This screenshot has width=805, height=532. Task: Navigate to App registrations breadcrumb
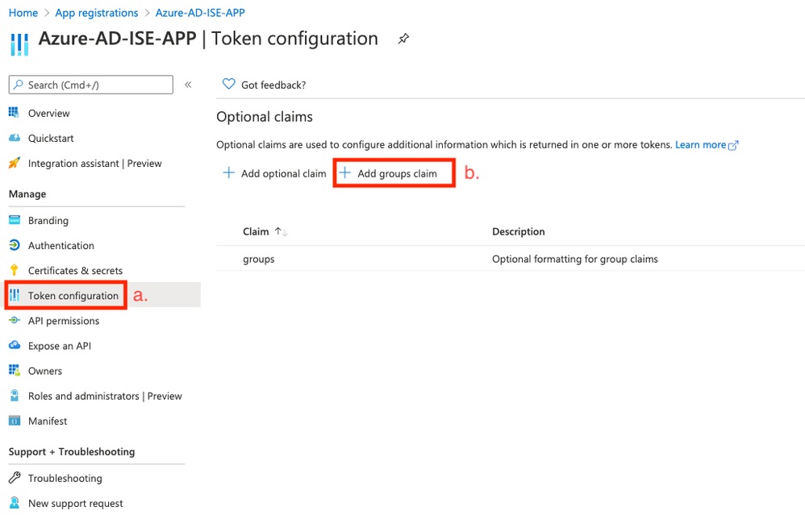coord(96,13)
